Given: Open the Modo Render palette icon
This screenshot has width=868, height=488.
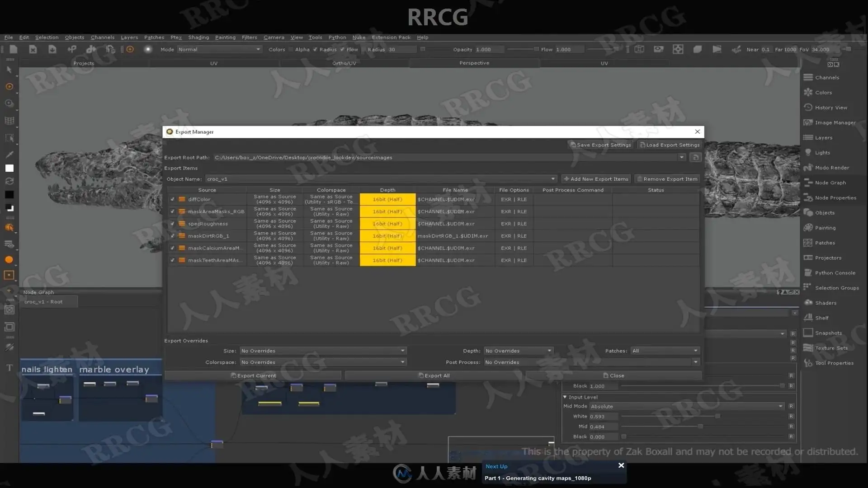Looking at the screenshot, I should click(x=808, y=168).
